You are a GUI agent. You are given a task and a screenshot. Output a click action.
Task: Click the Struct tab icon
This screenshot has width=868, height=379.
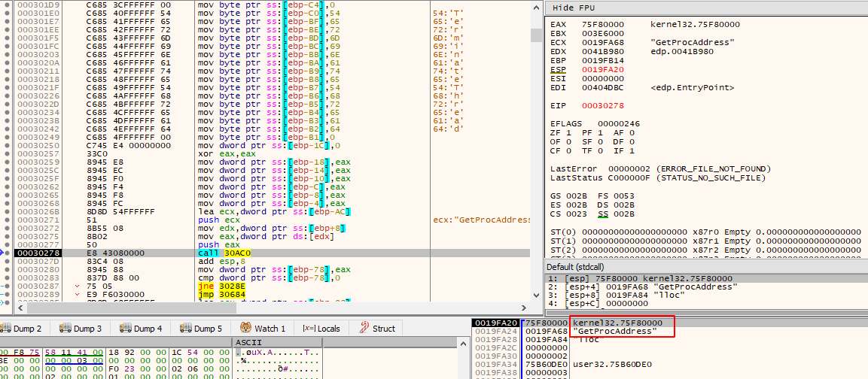(364, 328)
